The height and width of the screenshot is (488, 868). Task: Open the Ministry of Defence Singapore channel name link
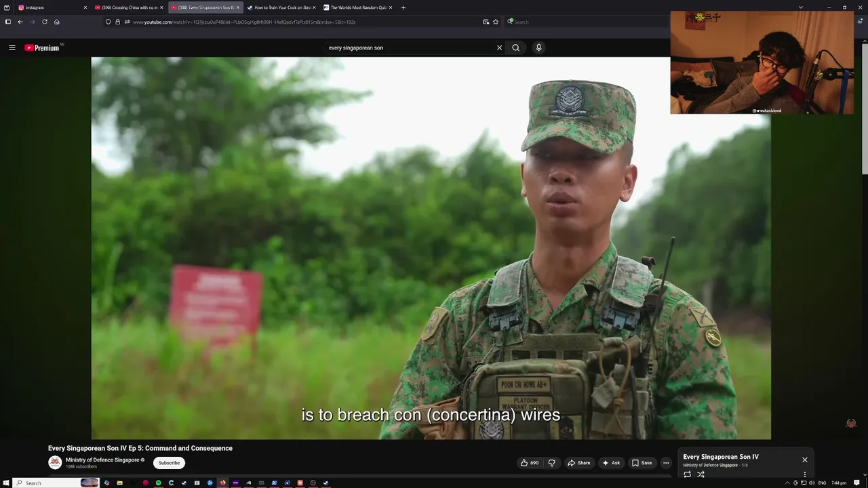(102, 460)
